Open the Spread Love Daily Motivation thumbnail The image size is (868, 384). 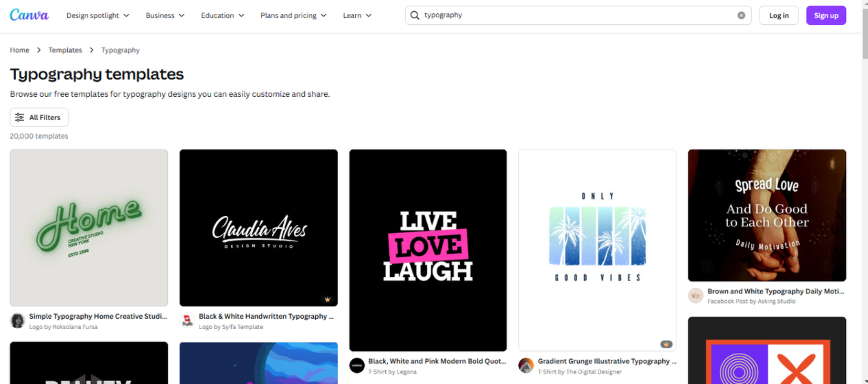767,215
